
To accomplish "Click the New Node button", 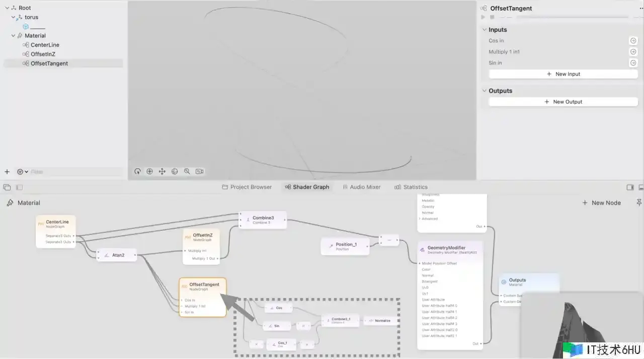I will click(601, 202).
